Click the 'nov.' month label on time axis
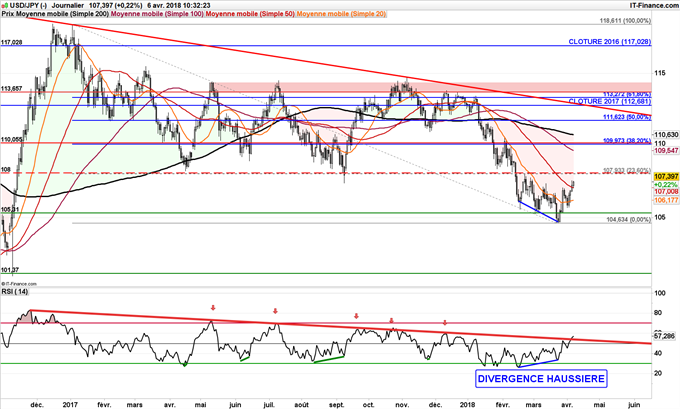 (402, 405)
